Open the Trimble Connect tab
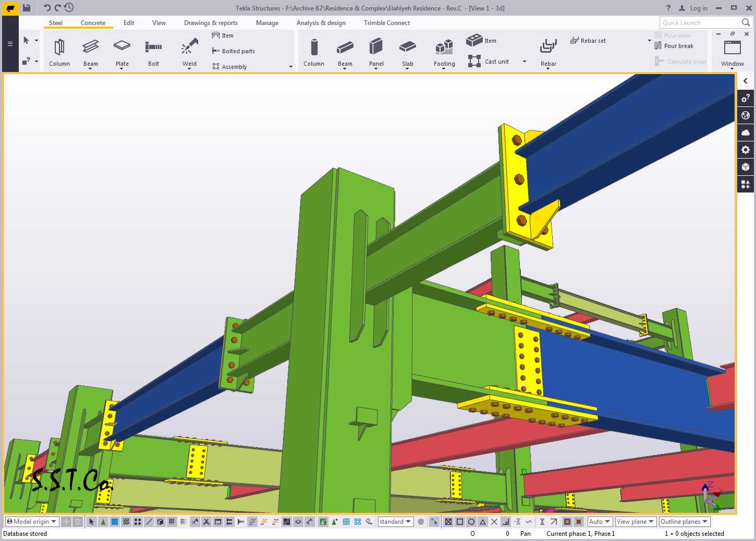Viewport: 756px width, 541px height. 387,23
